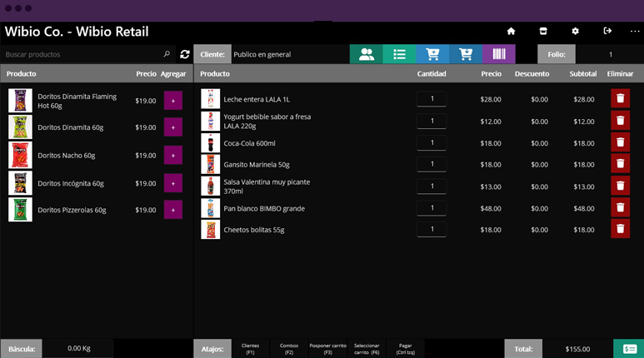Image resolution: width=644 pixels, height=358 pixels.
Task: Click the Combos (F2) shortcut
Action: (x=289, y=349)
